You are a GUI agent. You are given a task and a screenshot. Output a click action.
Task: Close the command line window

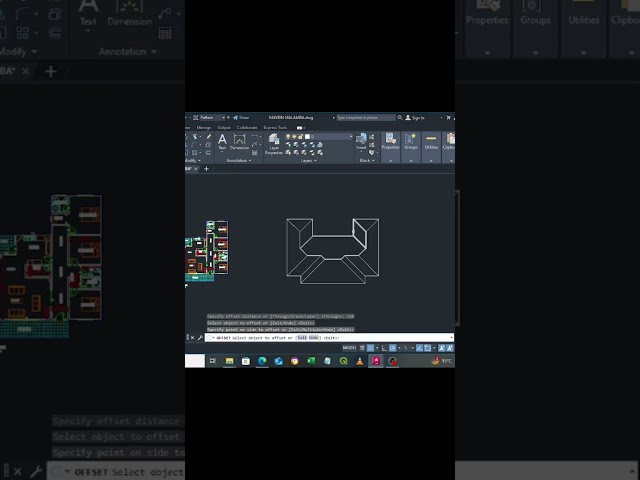coord(192,338)
